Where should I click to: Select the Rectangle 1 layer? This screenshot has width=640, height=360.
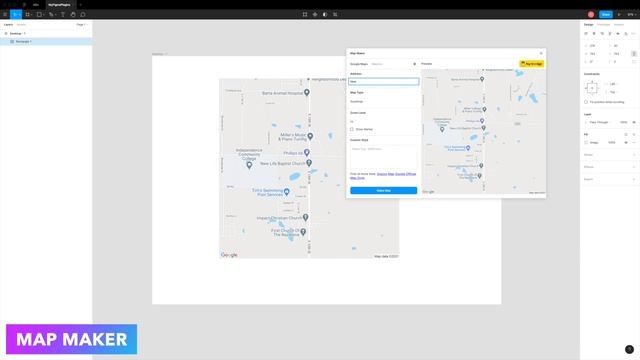click(46, 42)
